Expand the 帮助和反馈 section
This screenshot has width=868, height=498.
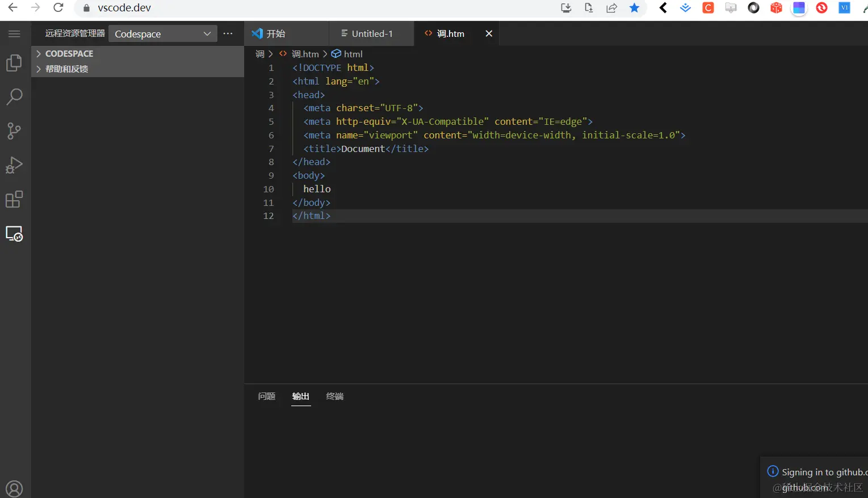click(66, 69)
